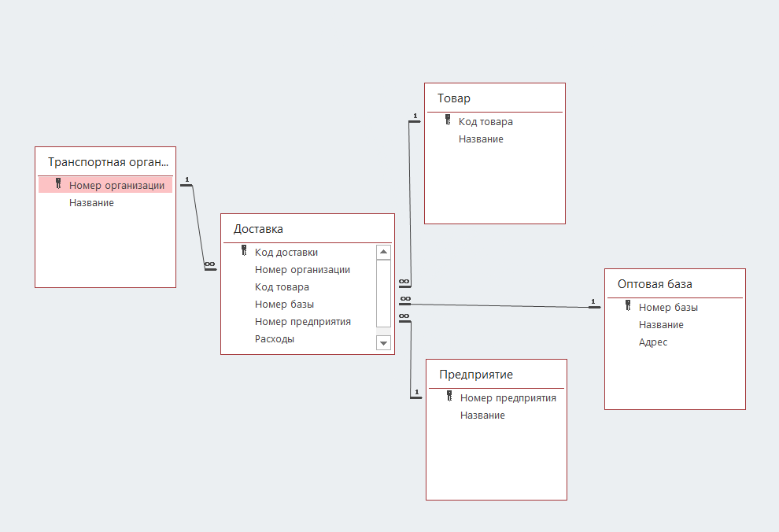This screenshot has width=779, height=532.
Task: Select relationship line from Транспортная организация to Доставка
Action: [x=198, y=227]
